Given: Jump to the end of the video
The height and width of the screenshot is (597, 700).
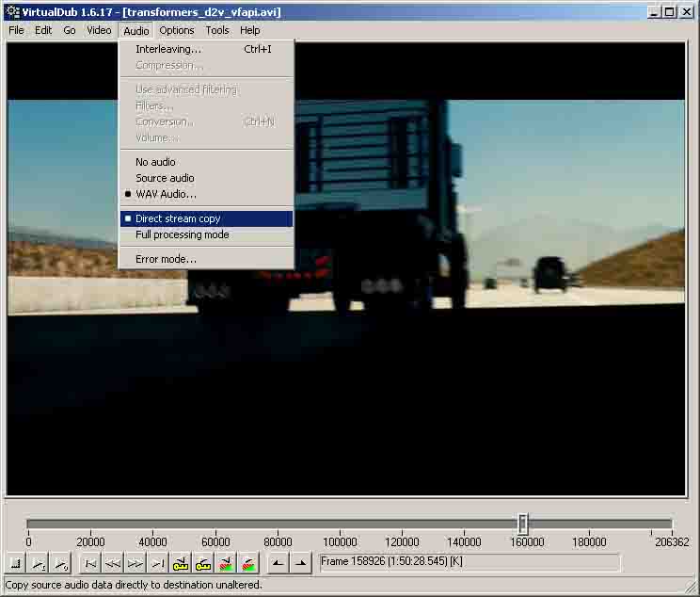Looking at the screenshot, I should [158, 563].
